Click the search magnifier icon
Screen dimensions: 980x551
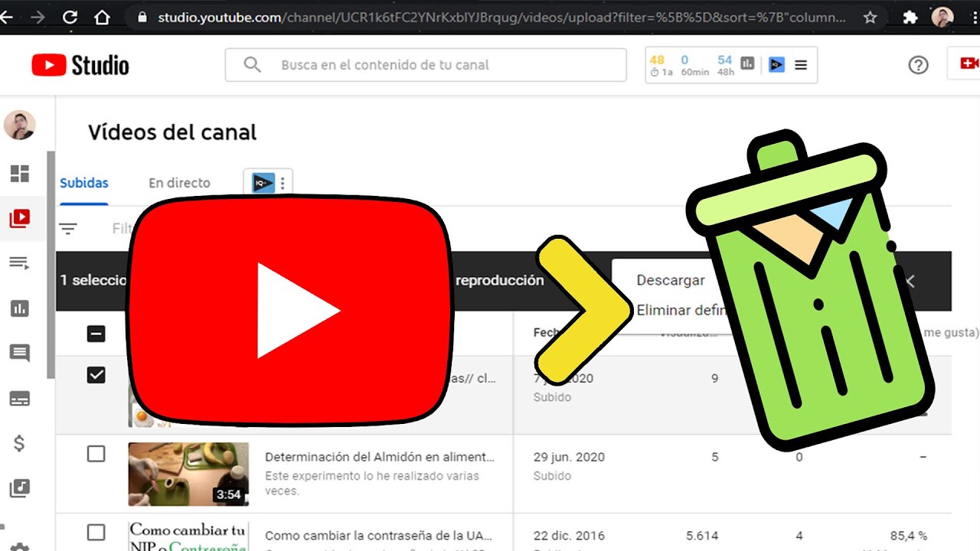click(x=252, y=65)
